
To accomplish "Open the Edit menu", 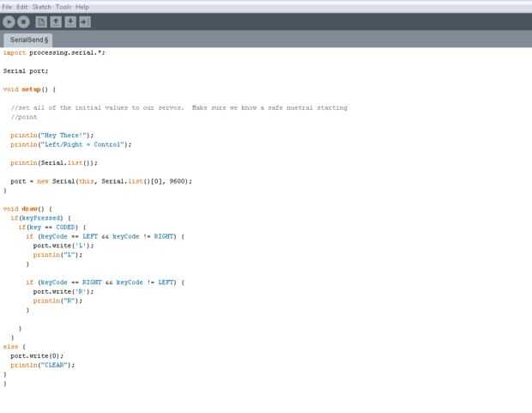I will (x=22, y=7).
